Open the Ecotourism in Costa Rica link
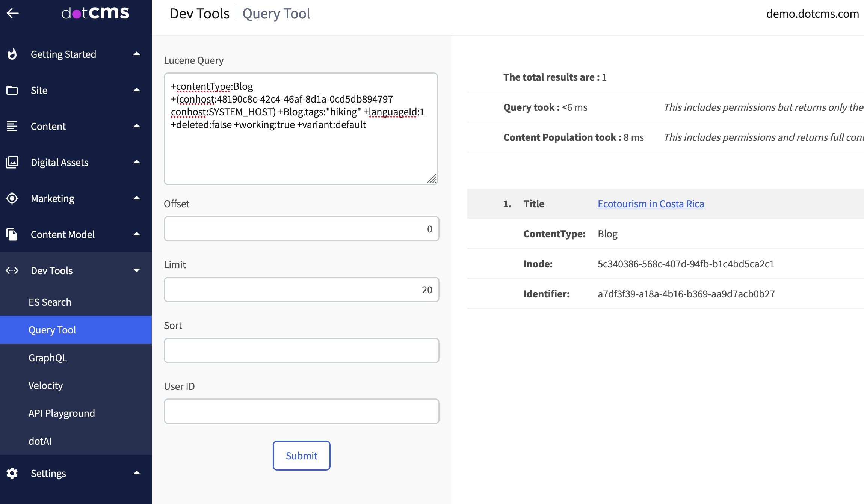The image size is (864, 504). pos(651,204)
